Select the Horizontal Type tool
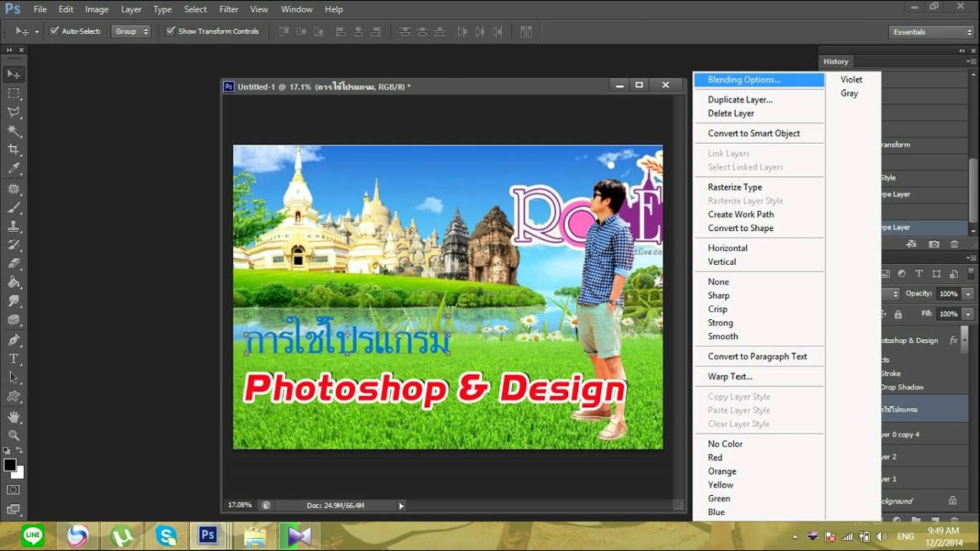The height and width of the screenshot is (551, 980). (14, 359)
